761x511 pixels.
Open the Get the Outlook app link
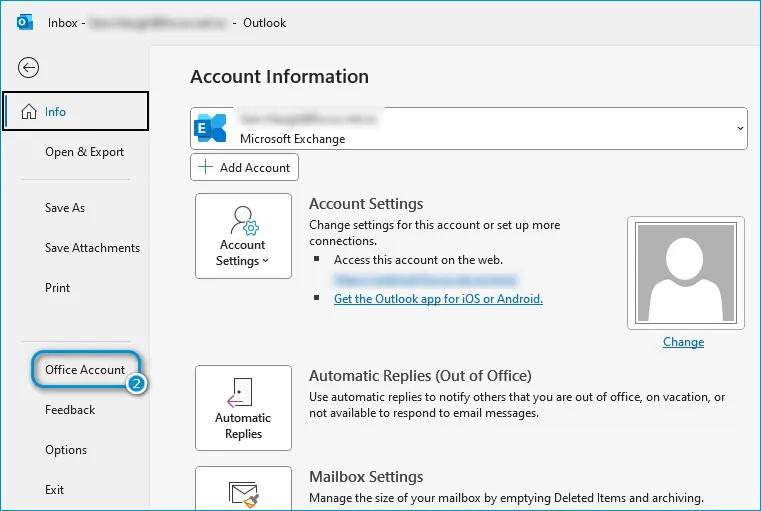coord(438,299)
